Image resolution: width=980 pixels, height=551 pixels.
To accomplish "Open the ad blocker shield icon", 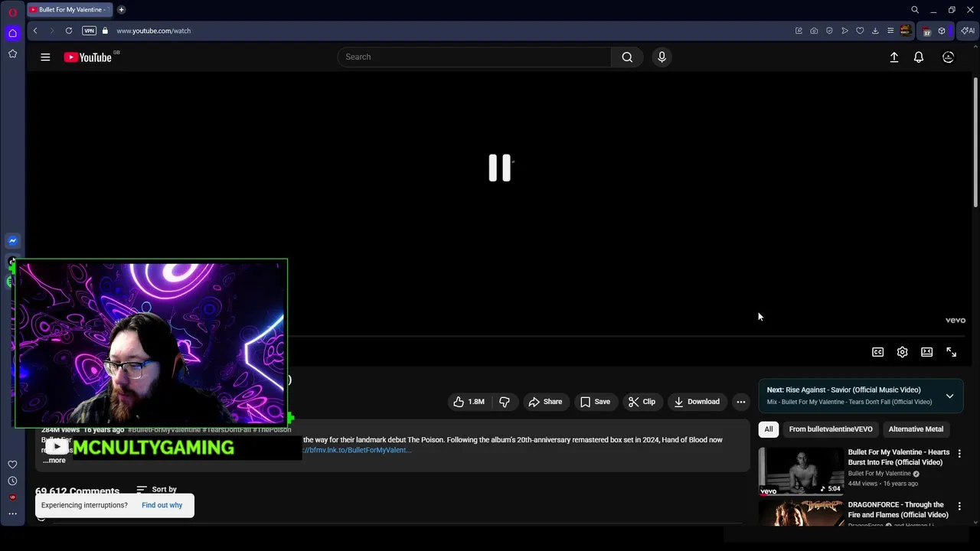I will pos(829,31).
